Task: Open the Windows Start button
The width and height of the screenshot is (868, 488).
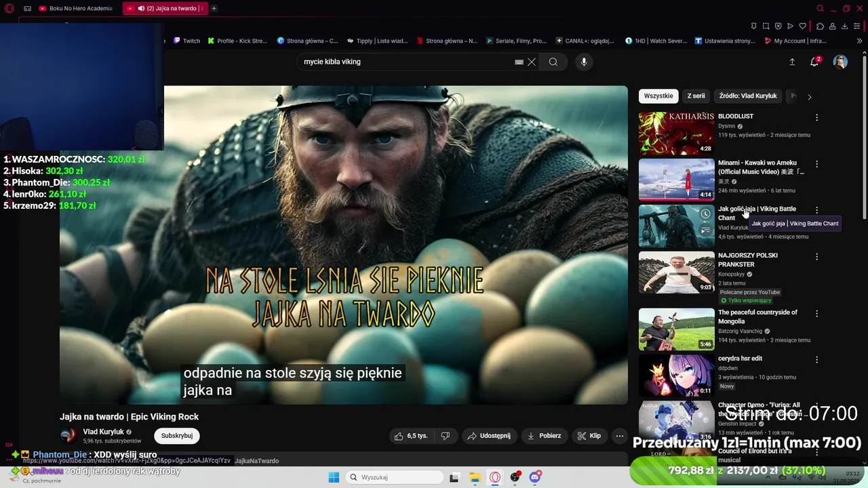Action: click(x=334, y=477)
